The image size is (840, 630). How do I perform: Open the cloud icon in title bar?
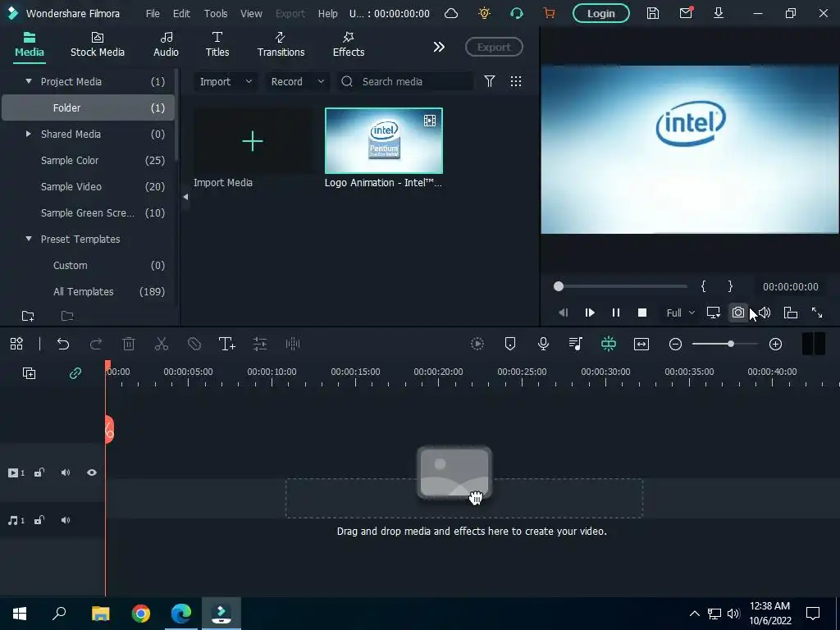451,13
